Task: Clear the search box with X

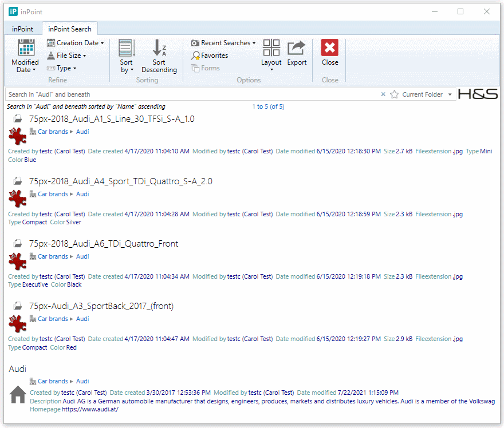Action: tap(383, 94)
